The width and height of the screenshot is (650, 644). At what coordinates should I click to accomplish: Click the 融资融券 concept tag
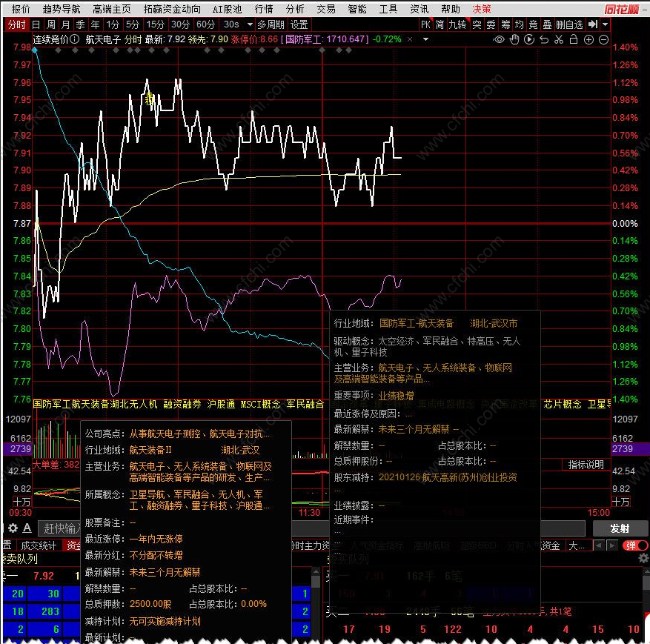(182, 404)
